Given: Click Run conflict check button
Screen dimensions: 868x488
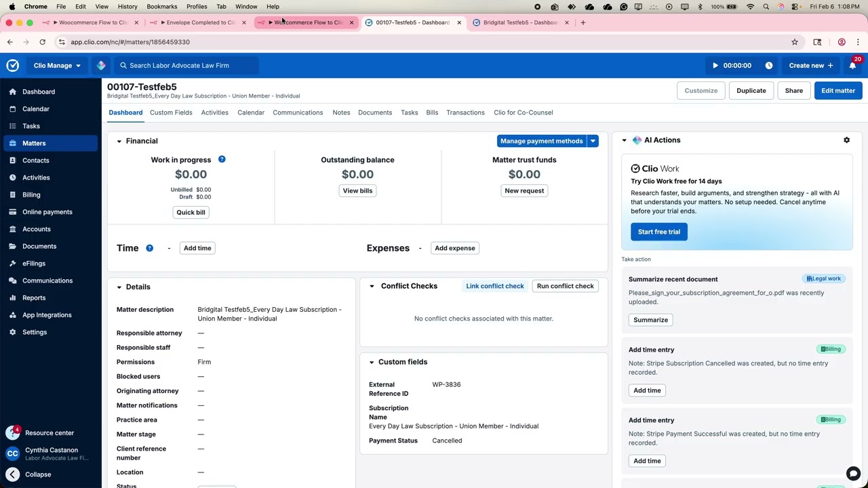Looking at the screenshot, I should click(566, 286).
